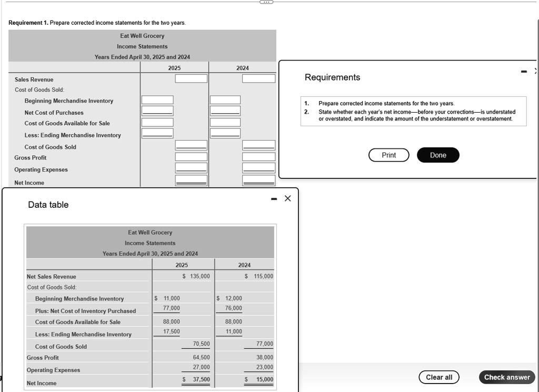The height and width of the screenshot is (392, 539).
Task: Select the Net Cost of Purchases field for 2024
Action: pos(225,110)
